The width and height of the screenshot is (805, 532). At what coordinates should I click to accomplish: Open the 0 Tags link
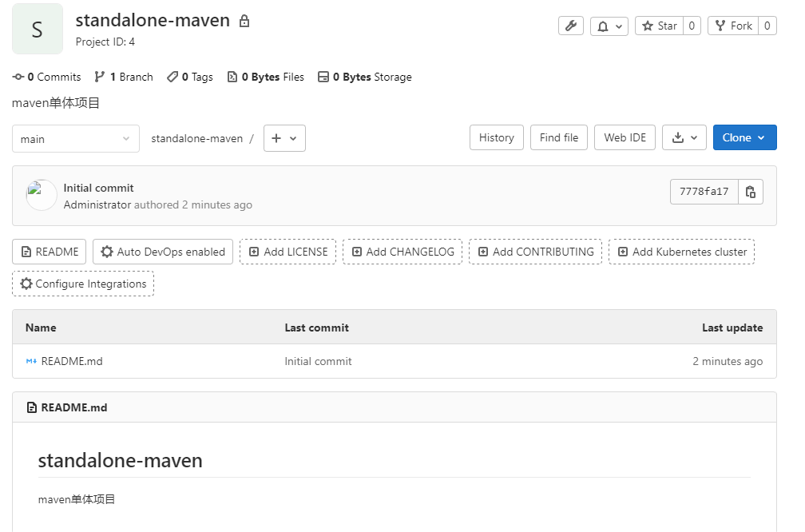click(190, 77)
